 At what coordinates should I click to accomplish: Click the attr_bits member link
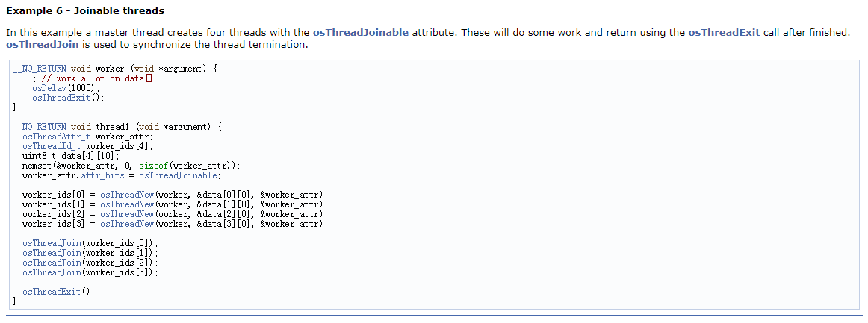[102, 176]
